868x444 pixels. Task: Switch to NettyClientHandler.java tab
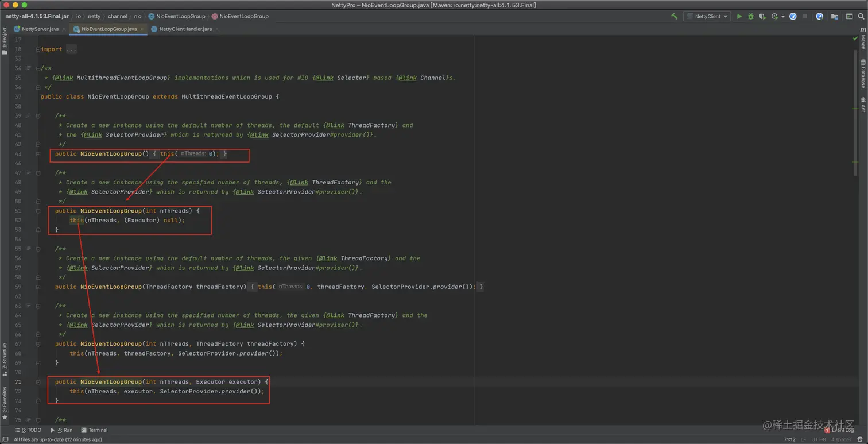click(x=185, y=29)
